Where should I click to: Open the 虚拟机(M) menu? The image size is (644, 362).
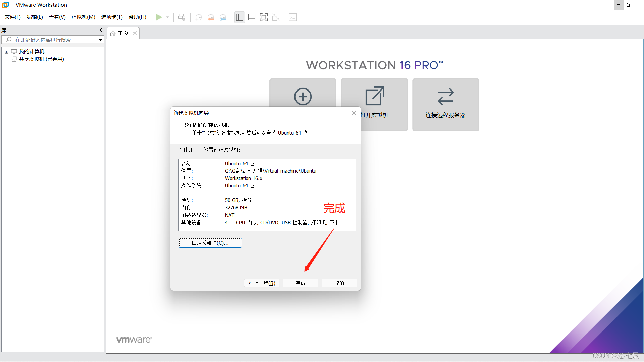[83, 17]
